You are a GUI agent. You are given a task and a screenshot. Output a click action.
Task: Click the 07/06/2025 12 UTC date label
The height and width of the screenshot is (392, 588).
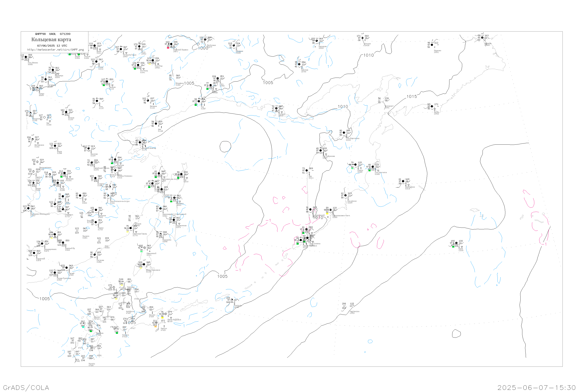(52, 46)
